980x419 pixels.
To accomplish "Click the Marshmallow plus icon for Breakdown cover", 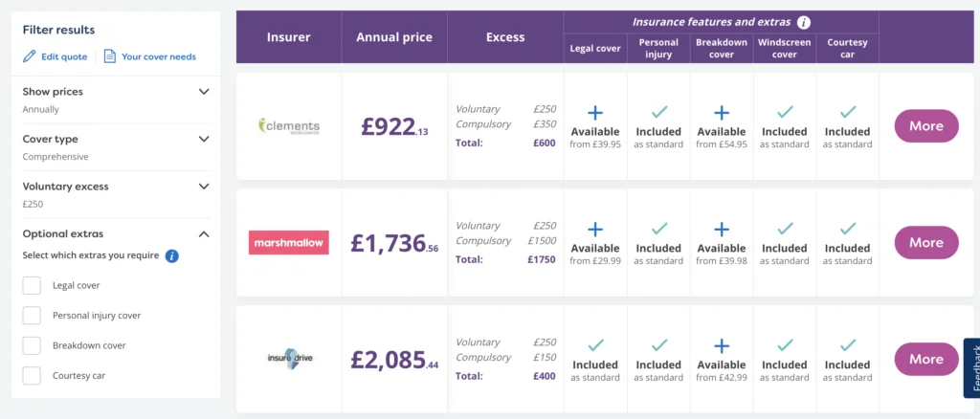I will click(722, 230).
